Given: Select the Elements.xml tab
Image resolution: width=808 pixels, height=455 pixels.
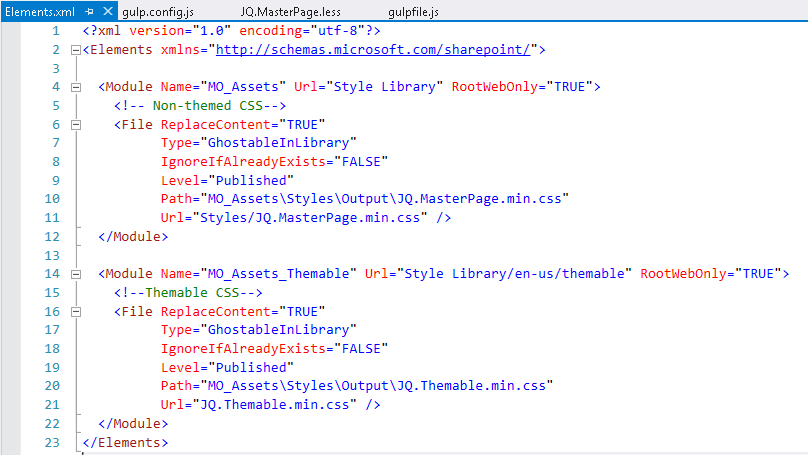Looking at the screenshot, I should pos(40,12).
